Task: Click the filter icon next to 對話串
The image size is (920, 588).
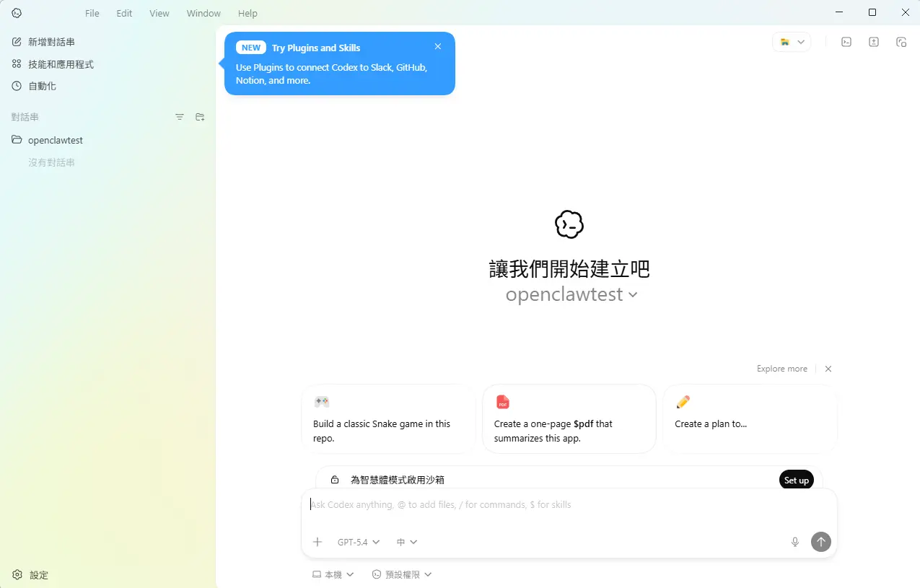Action: (179, 116)
